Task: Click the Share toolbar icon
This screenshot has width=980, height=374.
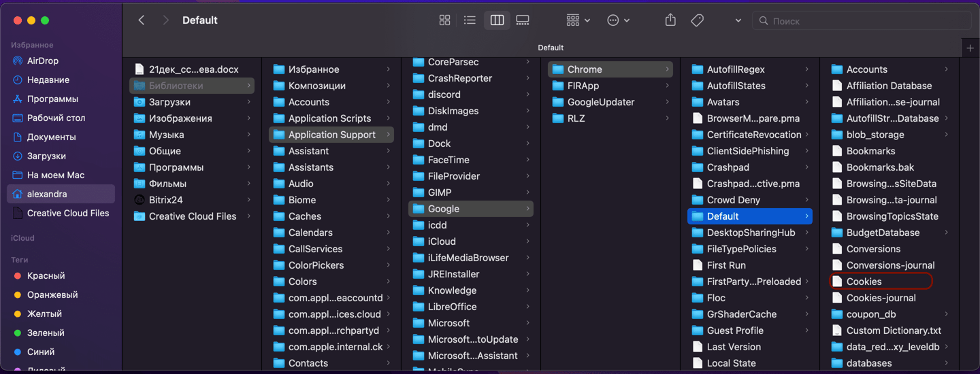Action: 670,20
